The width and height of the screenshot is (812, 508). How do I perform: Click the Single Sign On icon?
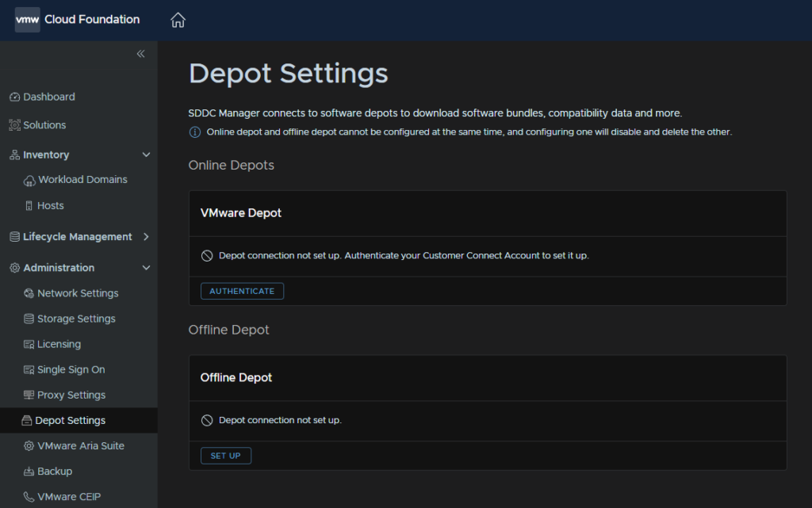(29, 369)
